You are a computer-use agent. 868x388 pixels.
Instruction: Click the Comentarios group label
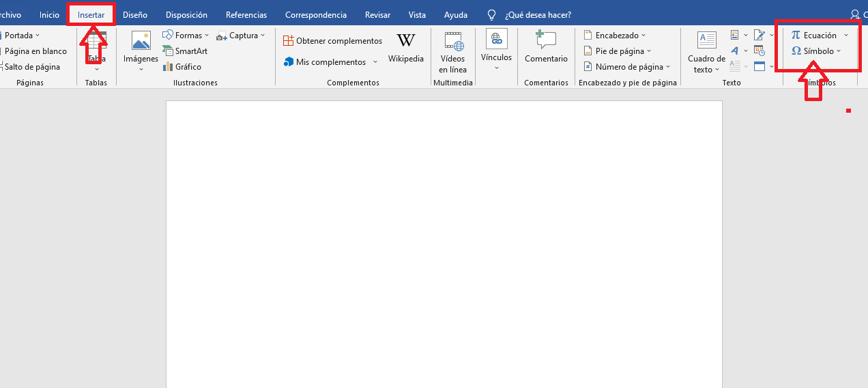[546, 83]
